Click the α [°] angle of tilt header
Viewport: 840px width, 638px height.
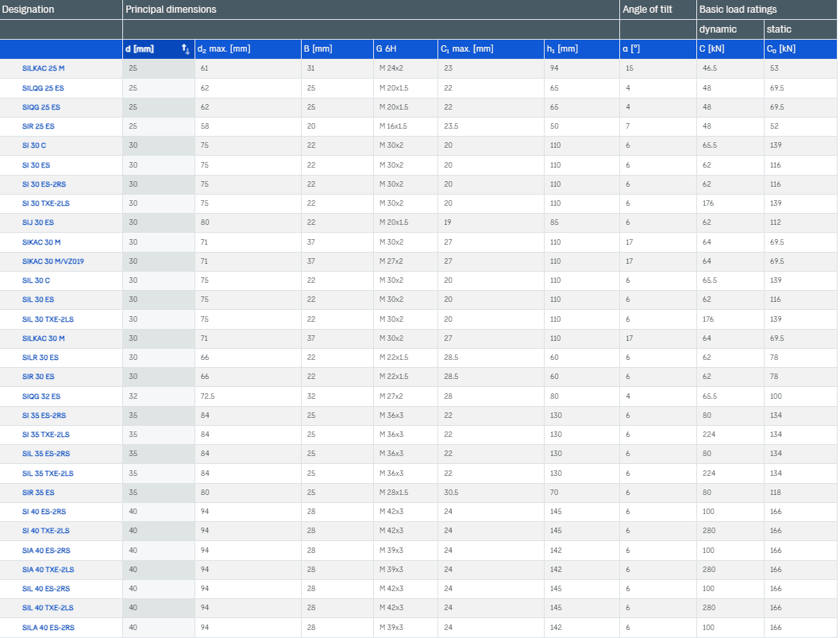pyautogui.click(x=631, y=49)
